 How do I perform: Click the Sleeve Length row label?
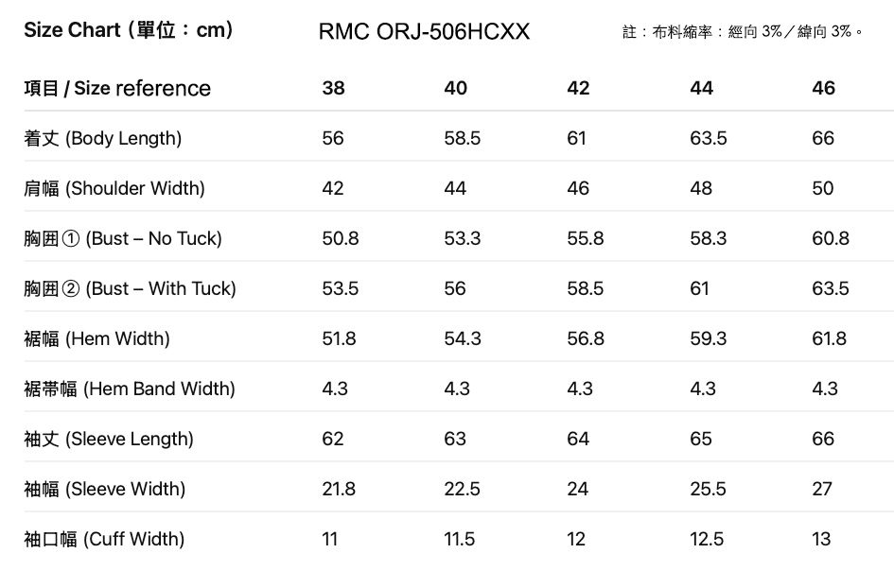tap(109, 440)
